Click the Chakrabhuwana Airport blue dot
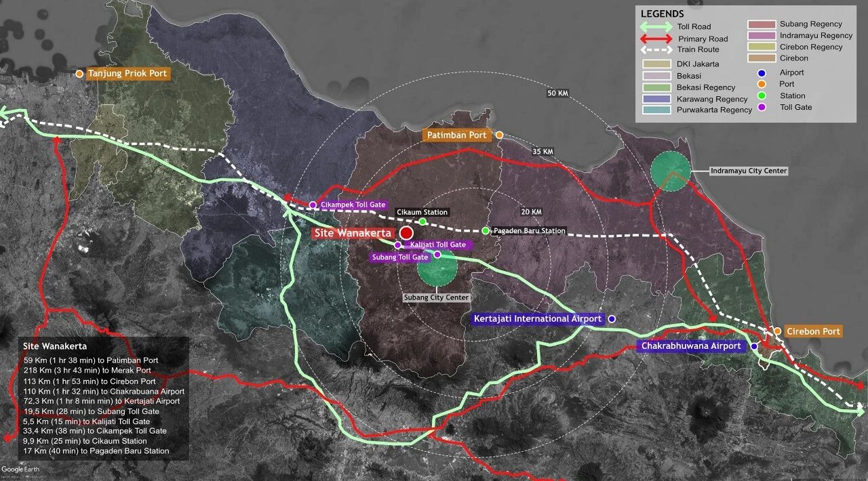This screenshot has width=868, height=481. click(x=754, y=346)
